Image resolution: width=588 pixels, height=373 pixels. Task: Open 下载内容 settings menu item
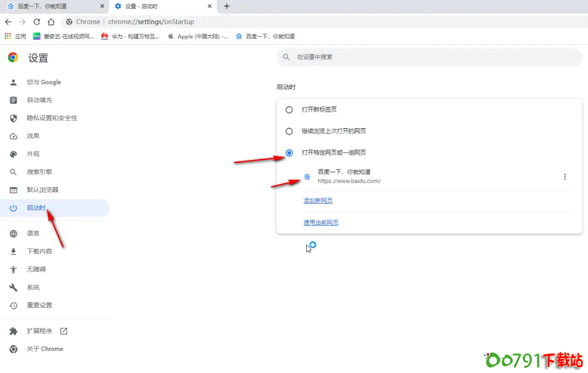[x=39, y=251]
